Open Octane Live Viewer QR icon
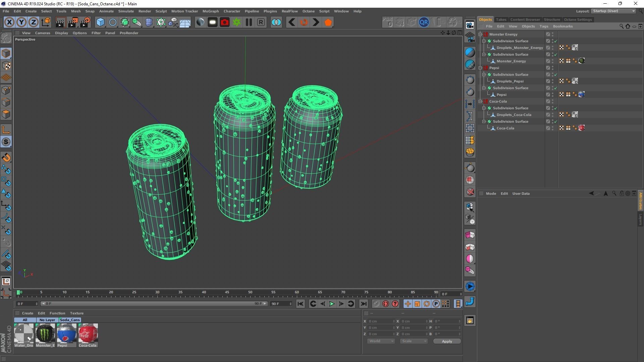 pyautogui.click(x=424, y=22)
